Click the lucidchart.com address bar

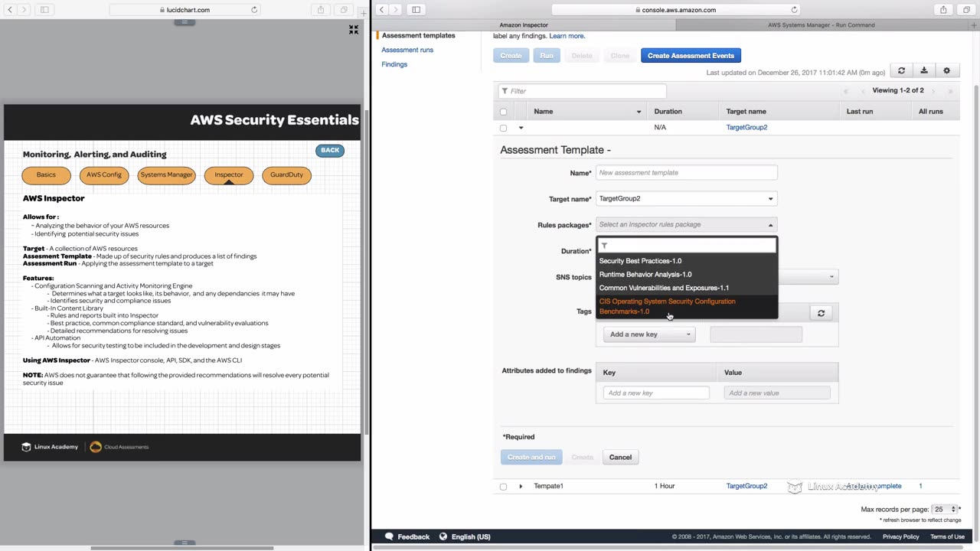[x=185, y=10]
